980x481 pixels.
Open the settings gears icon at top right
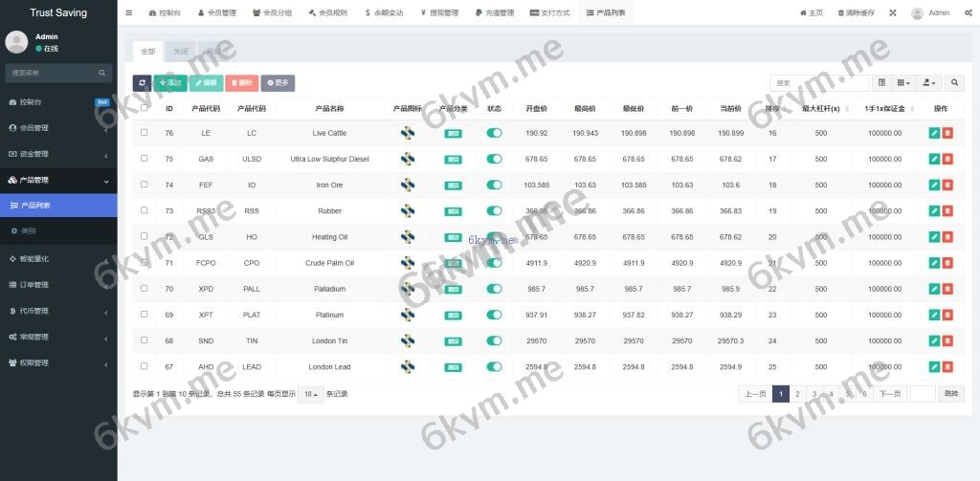(968, 13)
